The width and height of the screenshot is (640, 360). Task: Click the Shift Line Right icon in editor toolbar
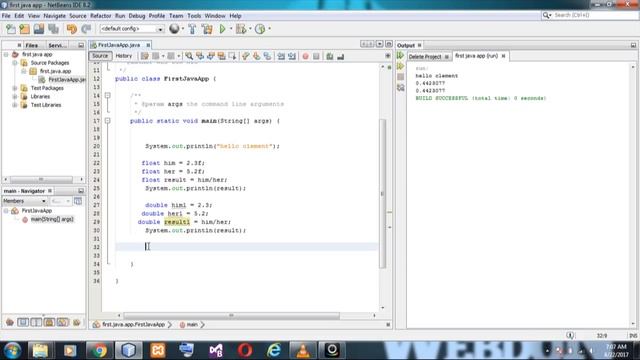coord(292,56)
